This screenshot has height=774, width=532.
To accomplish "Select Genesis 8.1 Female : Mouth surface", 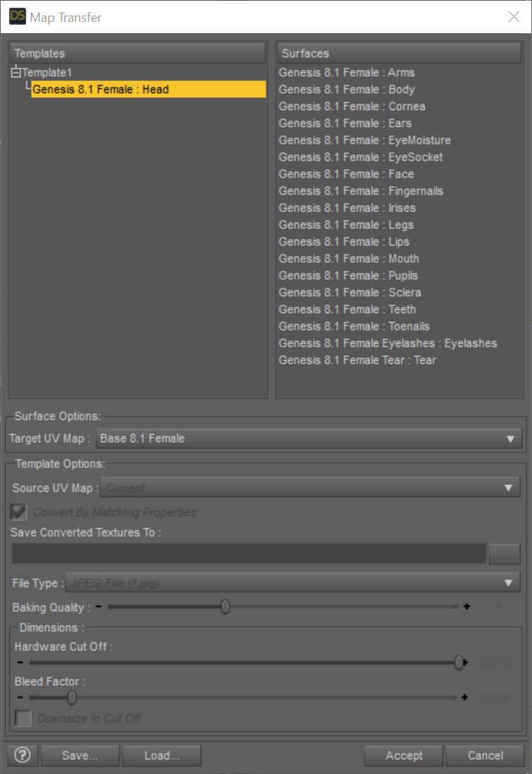I will click(348, 258).
